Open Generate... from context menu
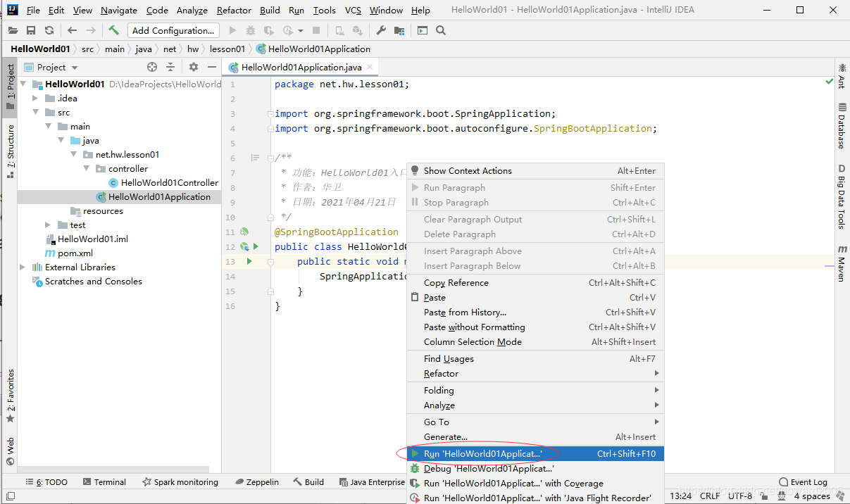The width and height of the screenshot is (850, 504). [535, 437]
